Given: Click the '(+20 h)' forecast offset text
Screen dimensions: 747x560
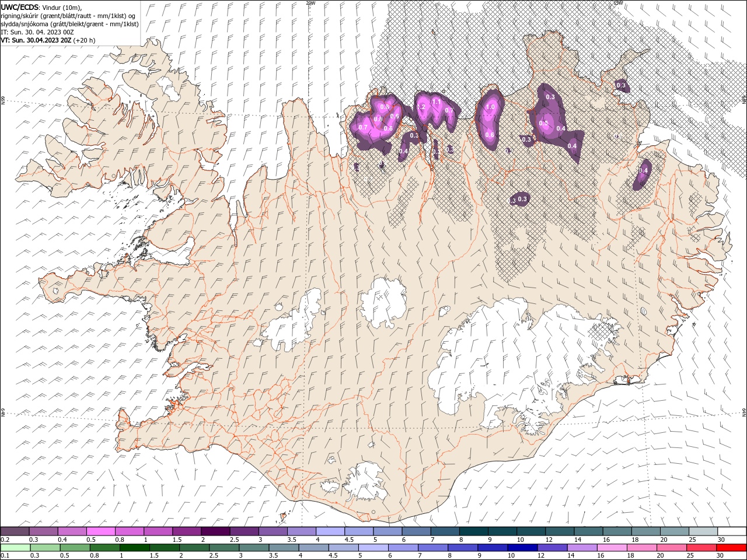Looking at the screenshot, I should pos(85,40).
